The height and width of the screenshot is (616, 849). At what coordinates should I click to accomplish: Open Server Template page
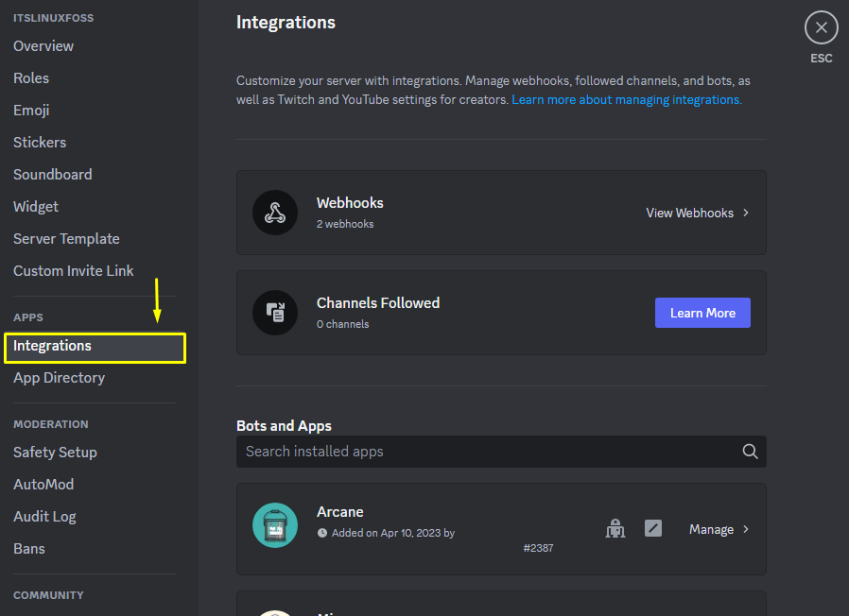[x=66, y=239]
